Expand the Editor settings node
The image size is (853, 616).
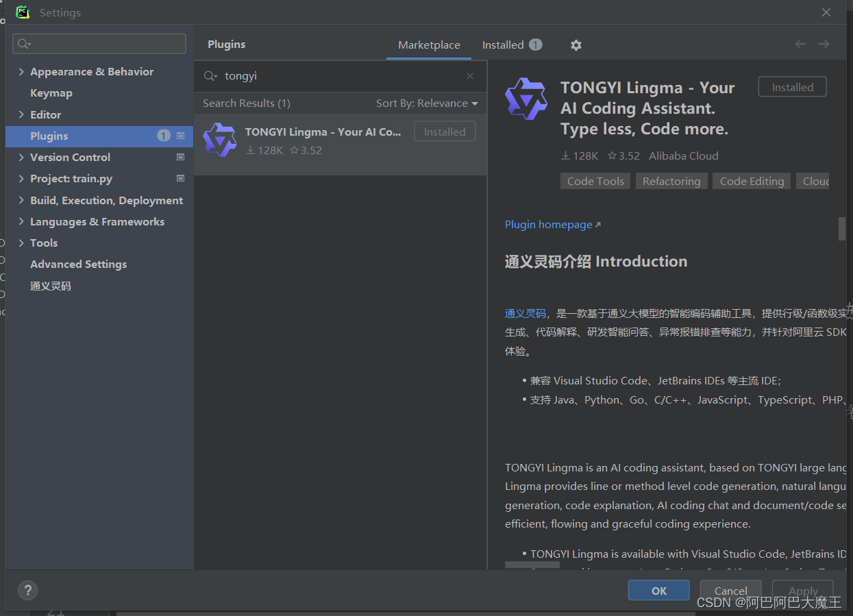click(x=21, y=114)
